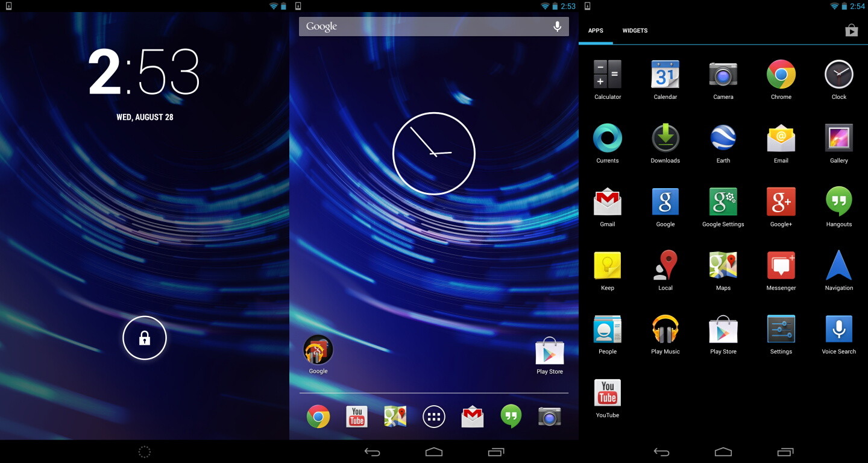Open Hangouts from the app drawer grid
Screen dimensions: 868x463
pos(839,202)
